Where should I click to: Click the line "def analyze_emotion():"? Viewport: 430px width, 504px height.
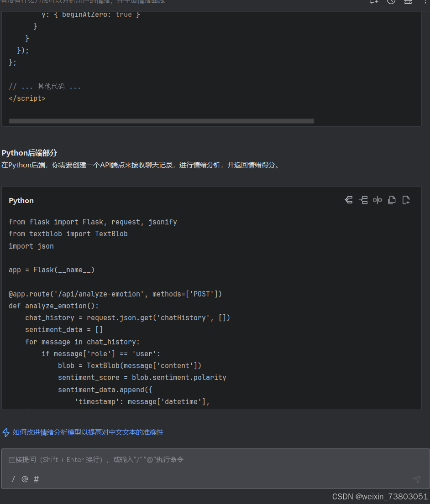click(x=54, y=306)
